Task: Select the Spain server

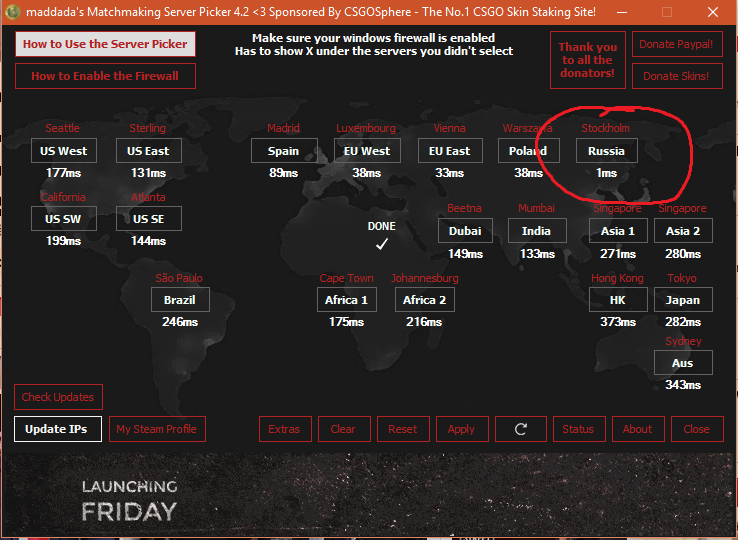Action: [x=284, y=151]
